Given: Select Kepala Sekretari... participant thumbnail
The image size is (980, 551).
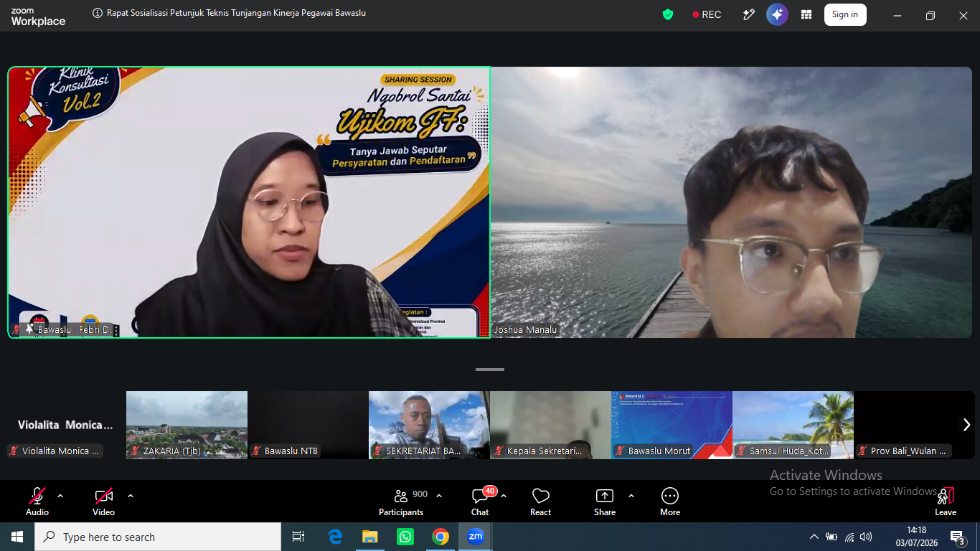Looking at the screenshot, I should 550,425.
